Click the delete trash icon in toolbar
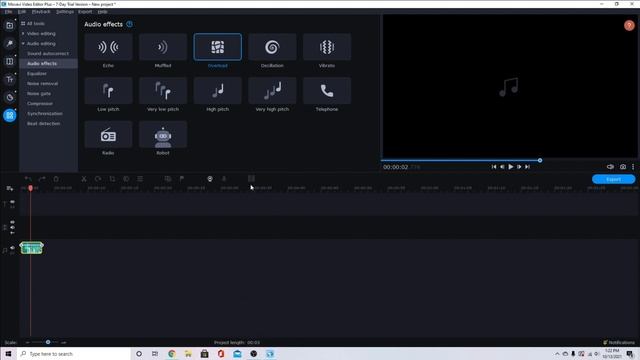Screen dimensions: 640x360 click(x=56, y=179)
